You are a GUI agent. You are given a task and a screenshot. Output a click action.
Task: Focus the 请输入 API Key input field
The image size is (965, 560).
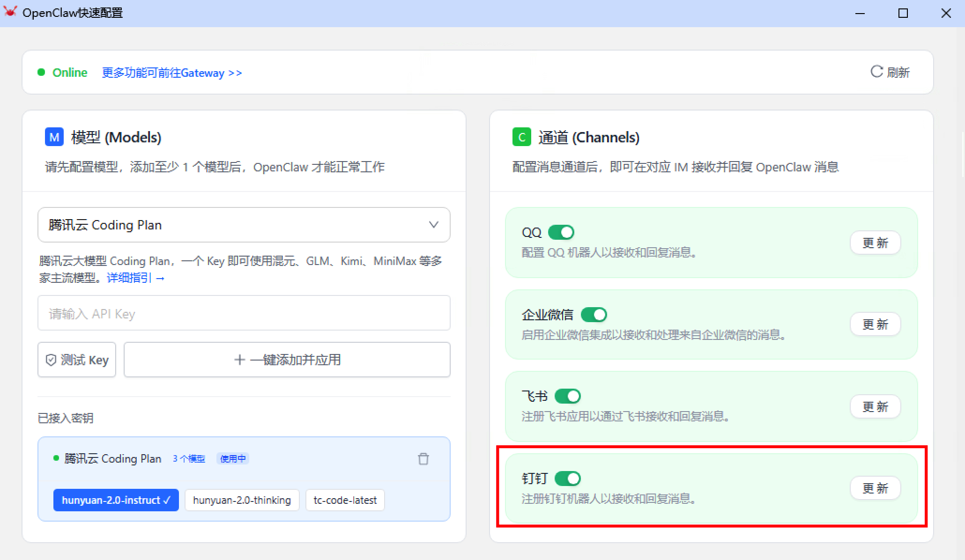click(244, 313)
